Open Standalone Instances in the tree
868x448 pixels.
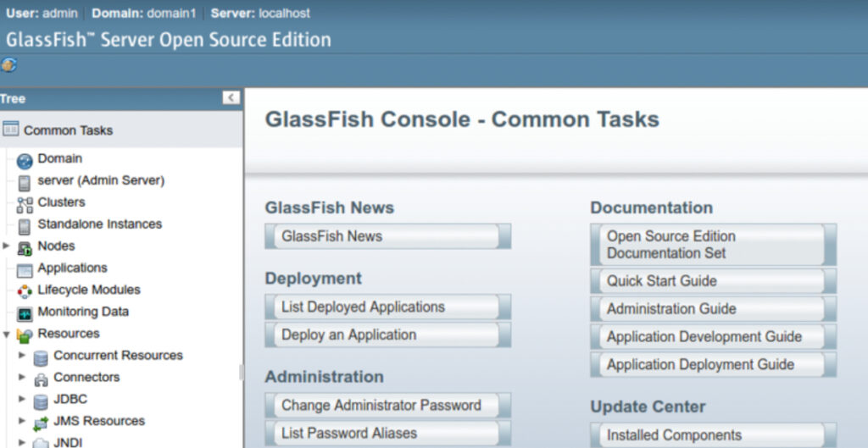point(100,224)
